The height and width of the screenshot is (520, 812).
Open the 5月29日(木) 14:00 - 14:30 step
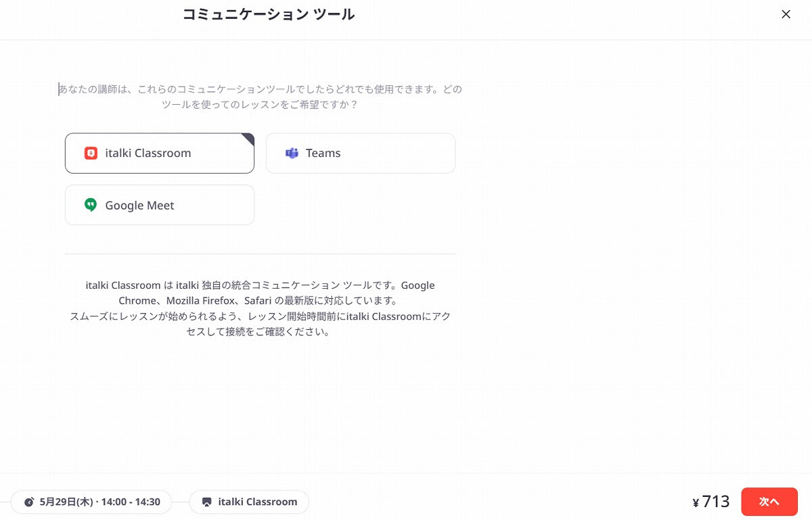pos(91,502)
